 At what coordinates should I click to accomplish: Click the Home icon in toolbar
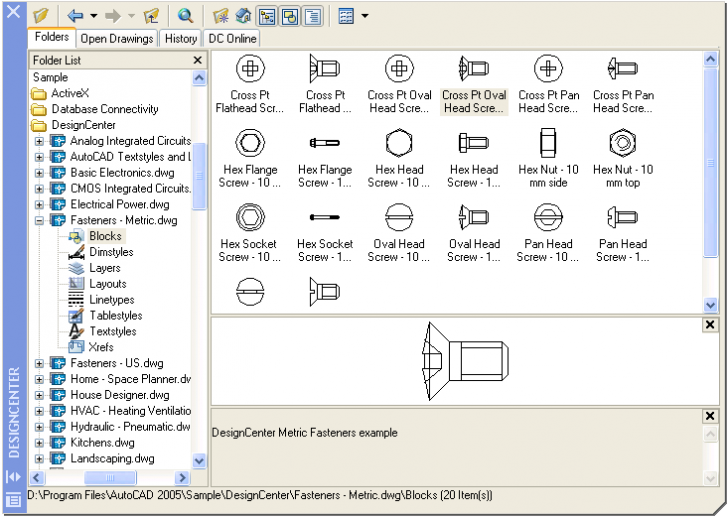[x=243, y=16]
